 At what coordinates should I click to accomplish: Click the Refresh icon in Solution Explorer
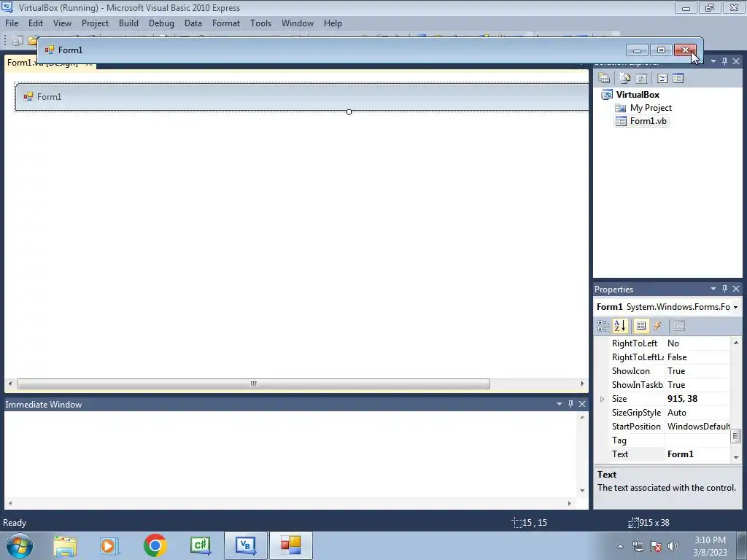641,78
